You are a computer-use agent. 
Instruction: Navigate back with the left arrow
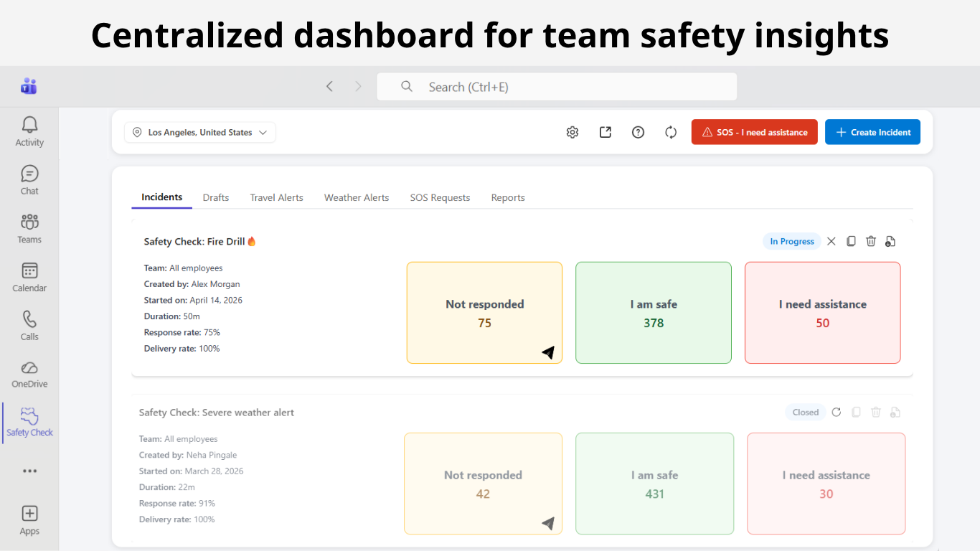(329, 87)
